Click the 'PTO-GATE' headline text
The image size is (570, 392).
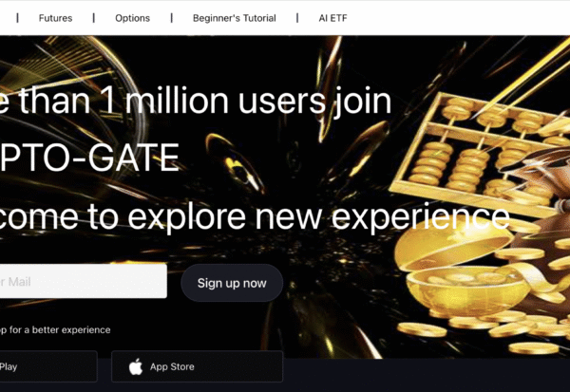[89, 158]
